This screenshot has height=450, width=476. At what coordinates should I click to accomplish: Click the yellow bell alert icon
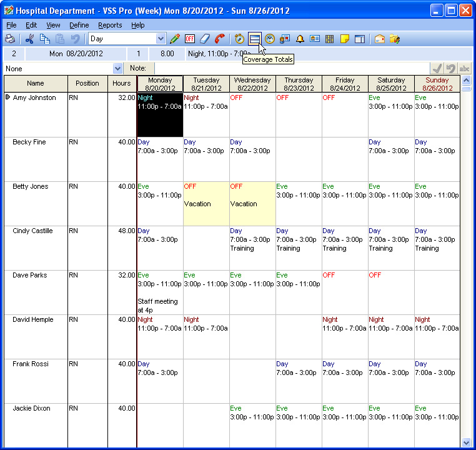point(300,39)
